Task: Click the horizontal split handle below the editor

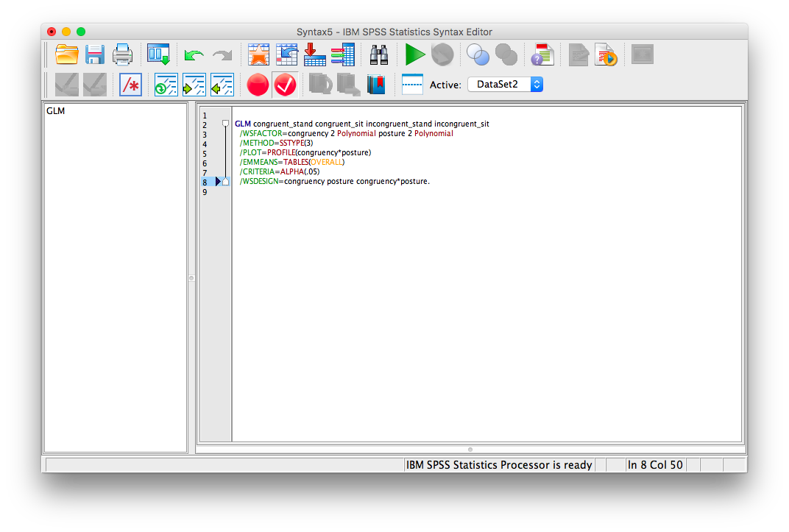Action: 470,450
